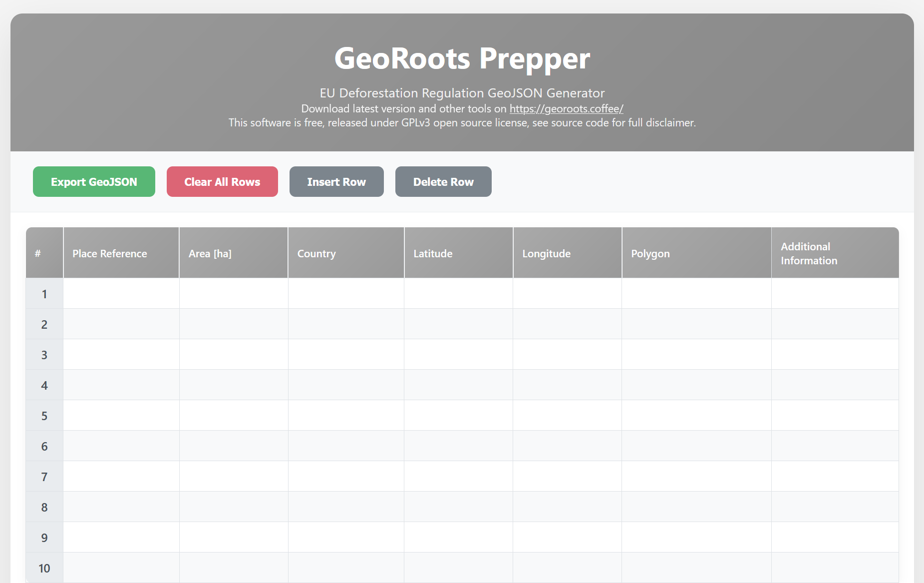
Task: Focus Latitude cell in row 6
Action: [459, 446]
